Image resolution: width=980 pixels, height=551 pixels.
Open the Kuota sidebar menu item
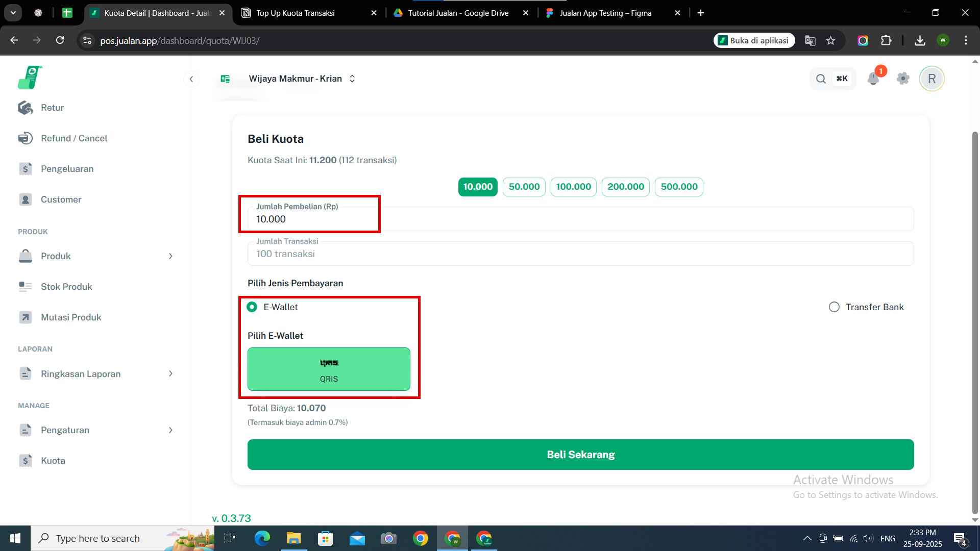pyautogui.click(x=53, y=461)
